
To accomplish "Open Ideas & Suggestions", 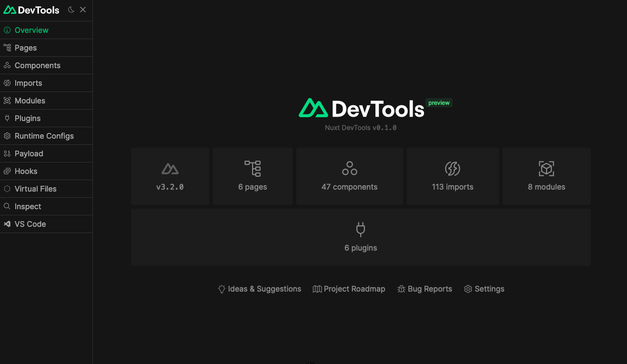I will pos(260,289).
